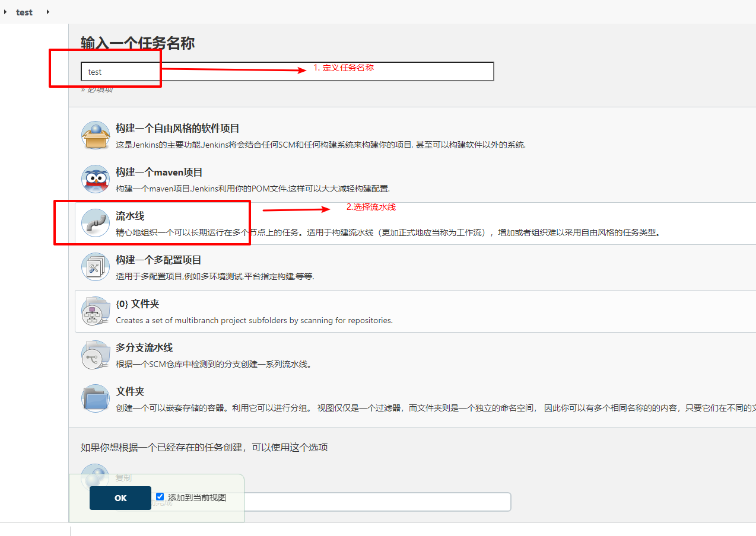Viewport: 756px width, 536px height.
Task: Click the Freestyle project description text
Action: coord(321,145)
